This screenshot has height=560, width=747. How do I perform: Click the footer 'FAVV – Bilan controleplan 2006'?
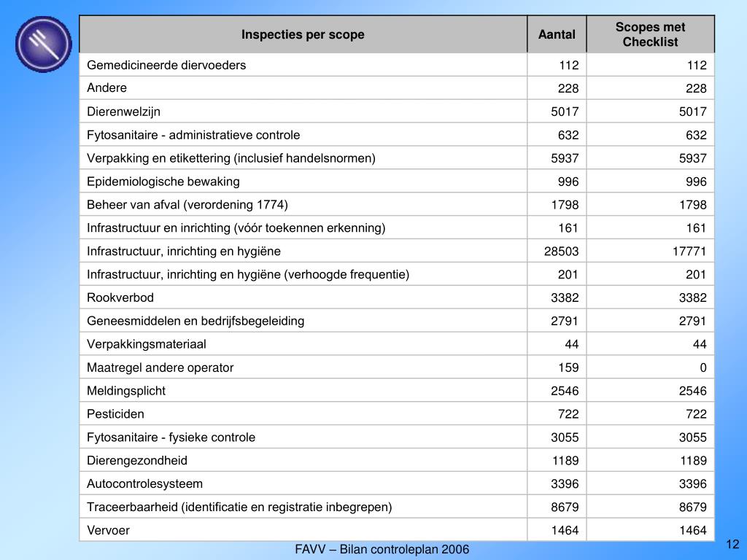pos(382,549)
